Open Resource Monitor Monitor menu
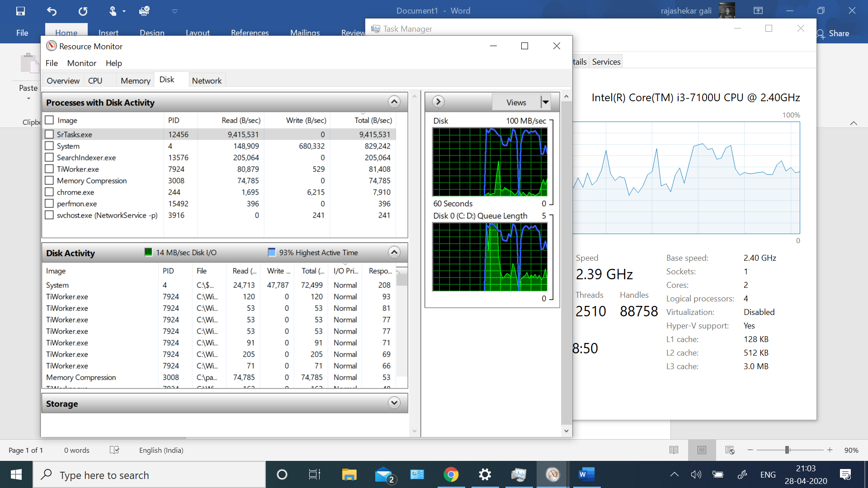This screenshot has width=868, height=488. pyautogui.click(x=82, y=63)
